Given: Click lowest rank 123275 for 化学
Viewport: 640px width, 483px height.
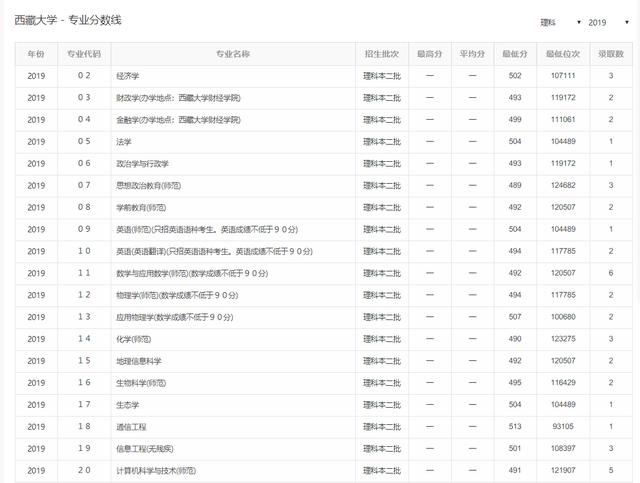Looking at the screenshot, I should 563,339.
